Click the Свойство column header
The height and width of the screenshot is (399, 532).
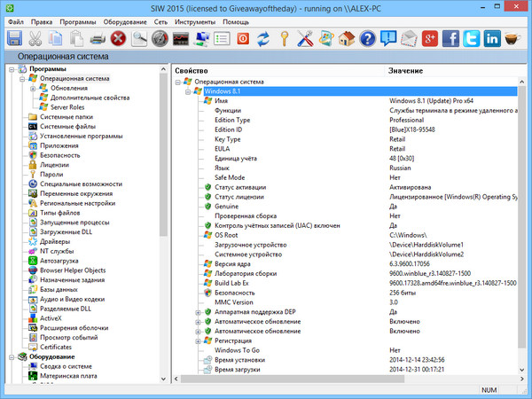192,69
